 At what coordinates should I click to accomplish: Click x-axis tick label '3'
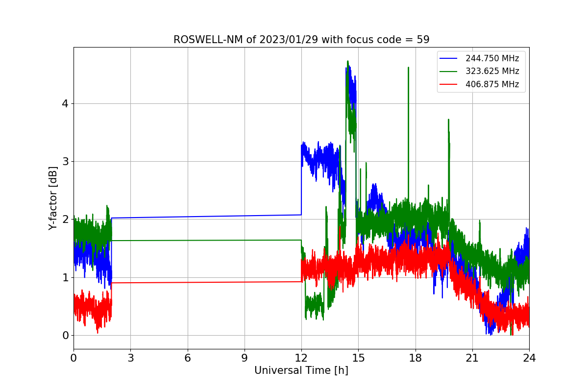130,358
